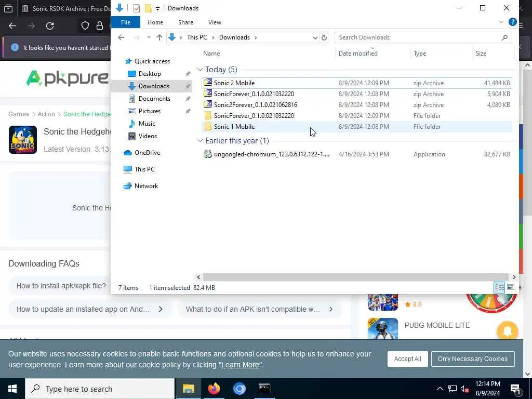The image size is (532, 399).
Task: Open the Action breadcrumb link on APKPure
Action: (46, 114)
